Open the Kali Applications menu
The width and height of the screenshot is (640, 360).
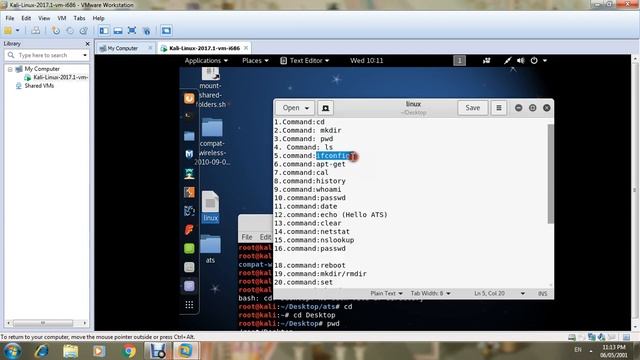[x=206, y=60]
